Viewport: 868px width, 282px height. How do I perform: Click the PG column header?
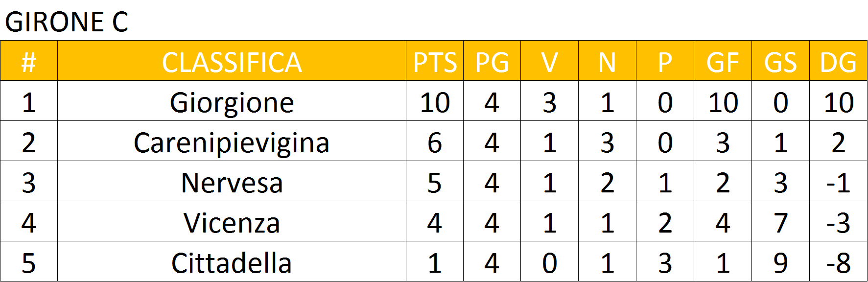point(492,61)
